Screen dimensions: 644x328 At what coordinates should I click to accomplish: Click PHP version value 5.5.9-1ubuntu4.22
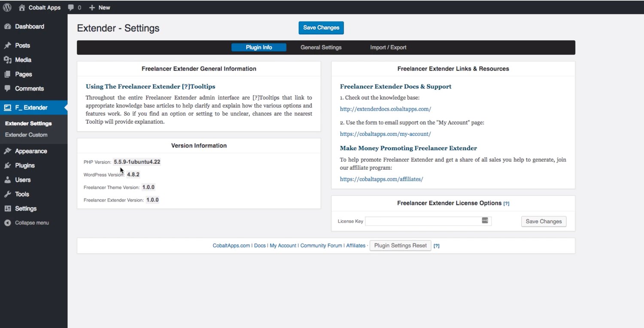click(137, 162)
